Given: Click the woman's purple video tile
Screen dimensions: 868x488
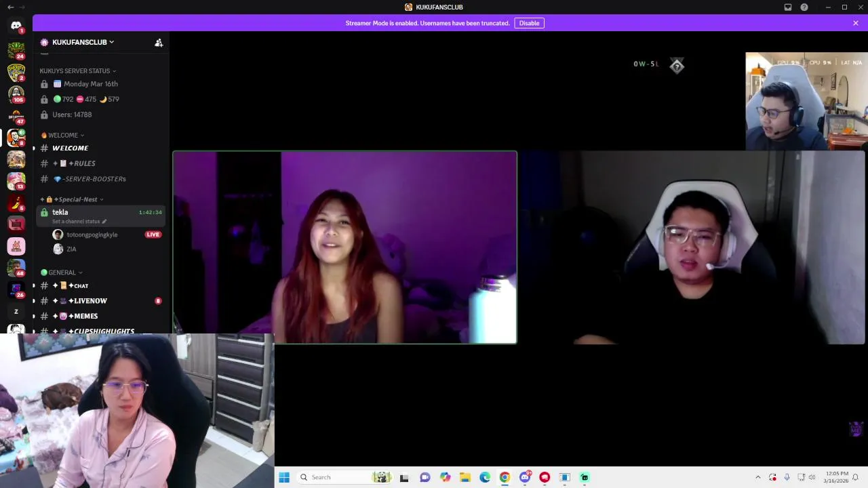Looking at the screenshot, I should (344, 247).
